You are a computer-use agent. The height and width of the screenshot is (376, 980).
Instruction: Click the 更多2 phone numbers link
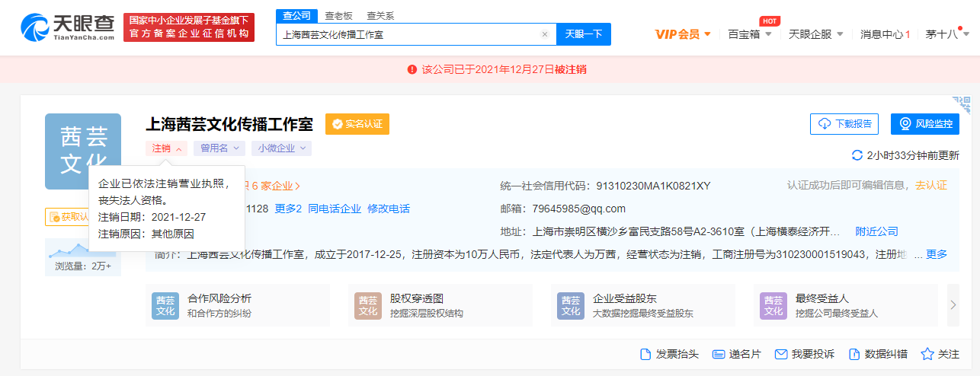tap(289, 209)
